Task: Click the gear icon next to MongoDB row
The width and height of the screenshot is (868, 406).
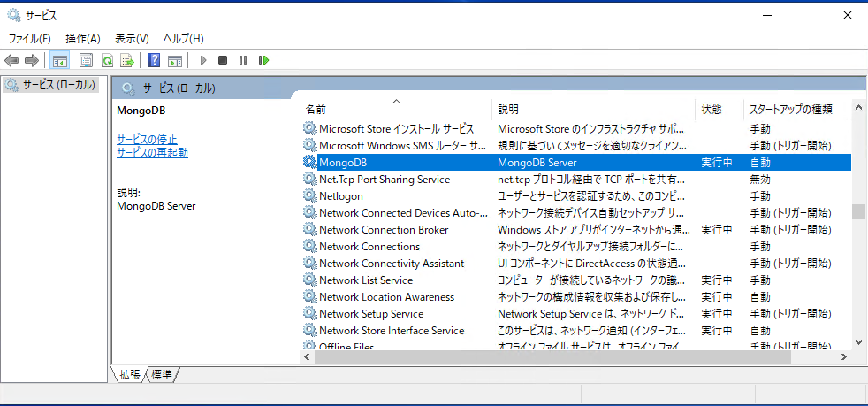Action: [x=309, y=162]
